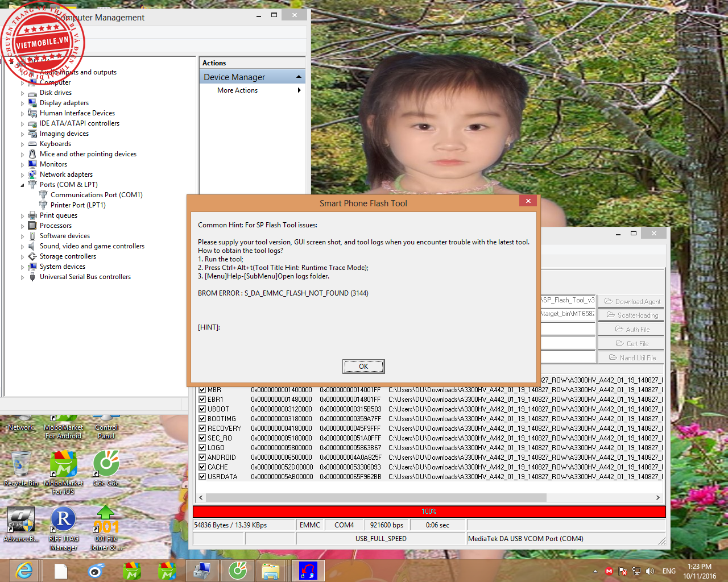Click More Actions in Actions pane
This screenshot has width=728, height=582.
pos(237,90)
